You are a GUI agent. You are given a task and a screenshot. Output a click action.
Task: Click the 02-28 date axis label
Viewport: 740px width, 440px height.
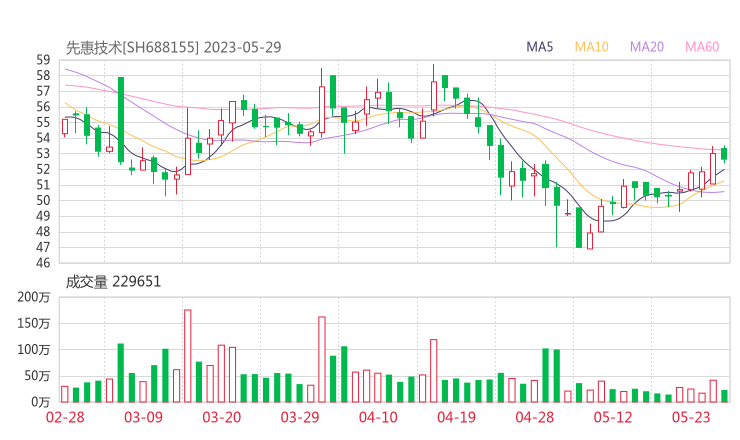click(65, 417)
